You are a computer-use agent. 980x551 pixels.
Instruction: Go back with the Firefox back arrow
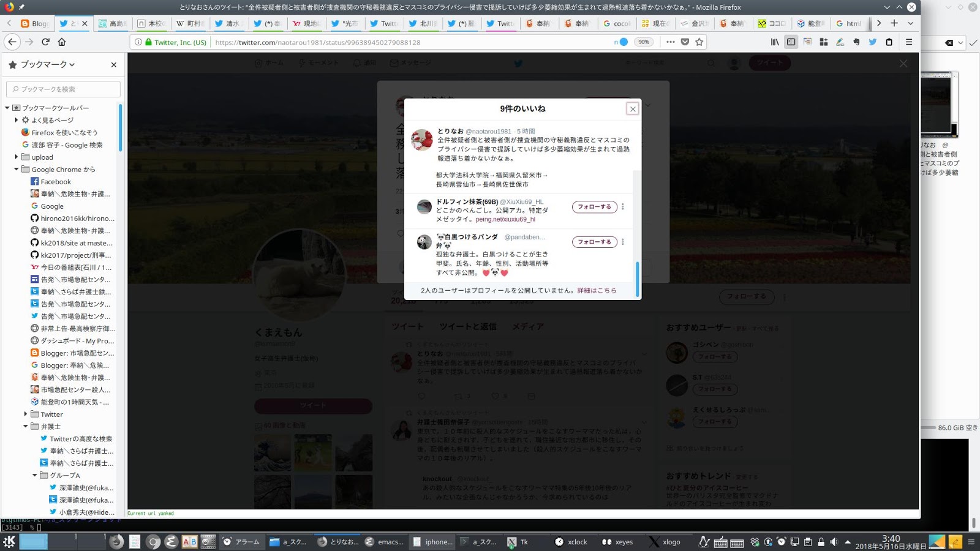click(12, 42)
